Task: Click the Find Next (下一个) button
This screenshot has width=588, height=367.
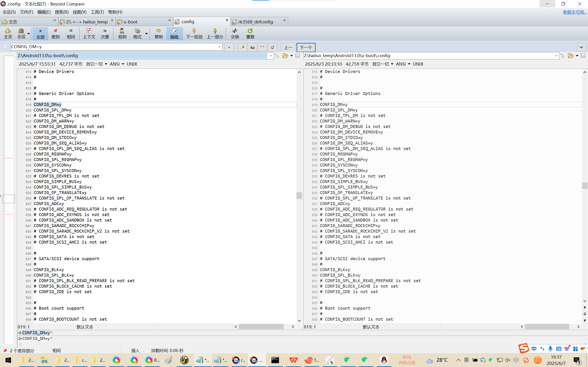Action: point(306,47)
